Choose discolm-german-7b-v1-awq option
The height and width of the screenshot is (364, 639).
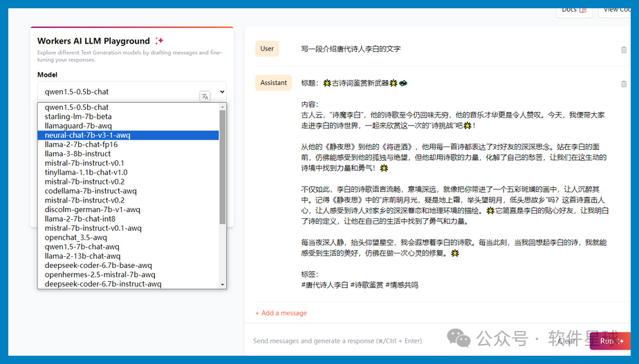coord(128,210)
